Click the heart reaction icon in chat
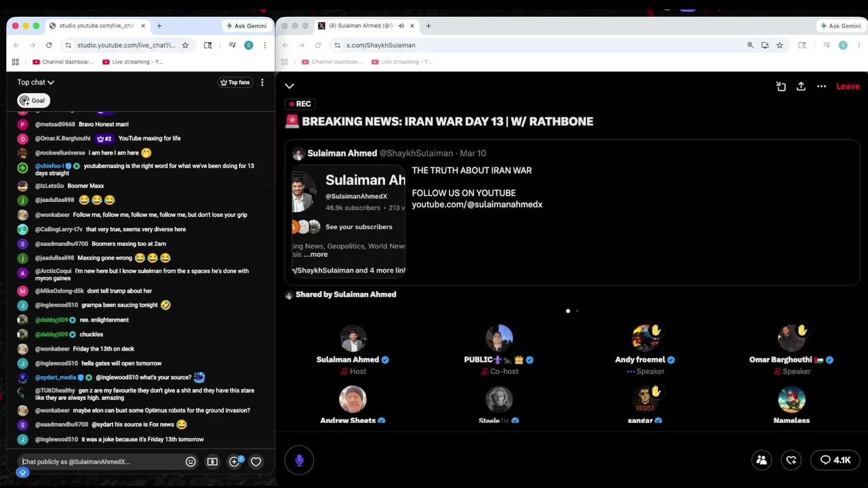The height and width of the screenshot is (488, 868). point(256,462)
